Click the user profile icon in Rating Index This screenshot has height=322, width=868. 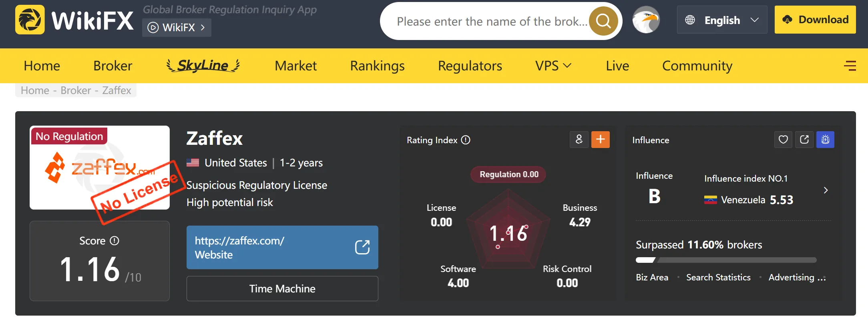(579, 140)
